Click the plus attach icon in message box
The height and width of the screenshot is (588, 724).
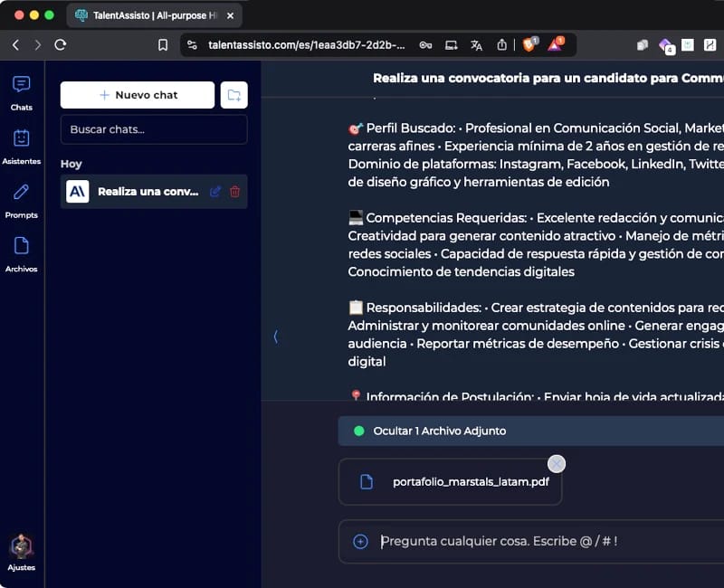point(360,541)
